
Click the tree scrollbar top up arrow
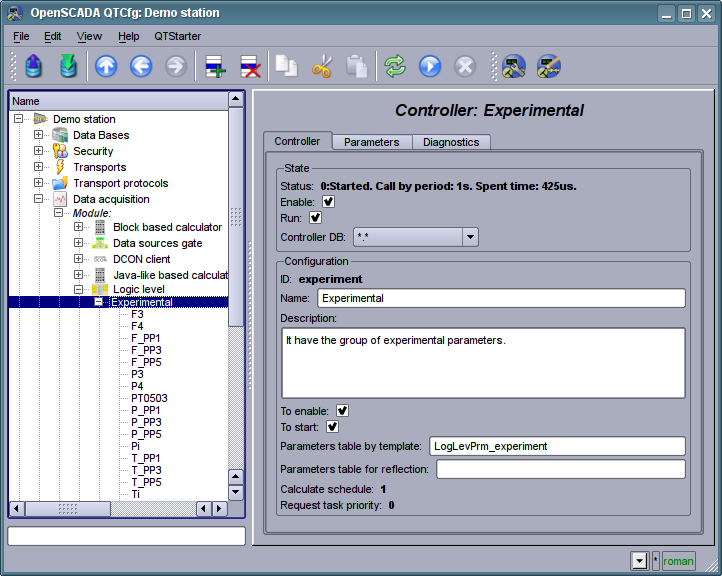click(x=236, y=99)
